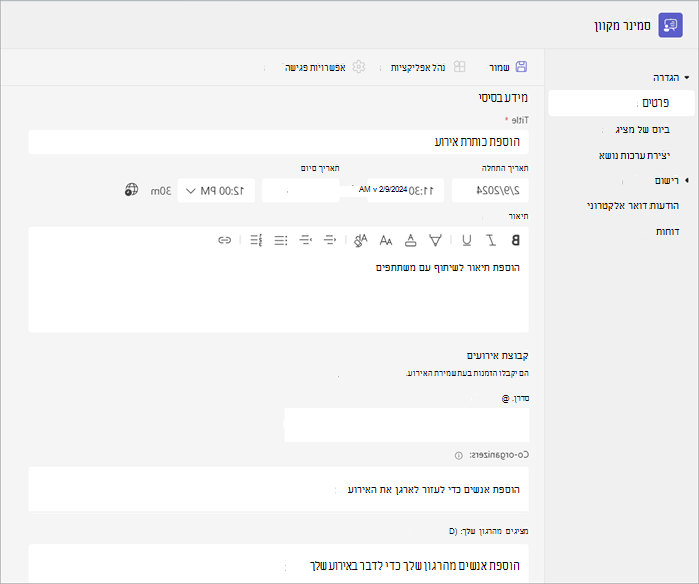Select the font color tool
The width and height of the screenshot is (699, 584).
click(x=411, y=240)
